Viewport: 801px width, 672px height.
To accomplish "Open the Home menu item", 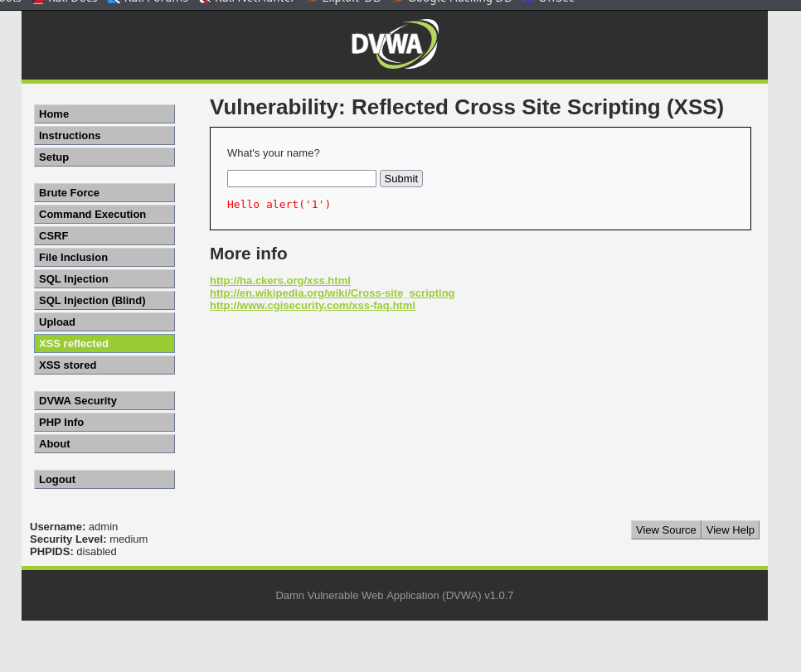I will click(104, 114).
